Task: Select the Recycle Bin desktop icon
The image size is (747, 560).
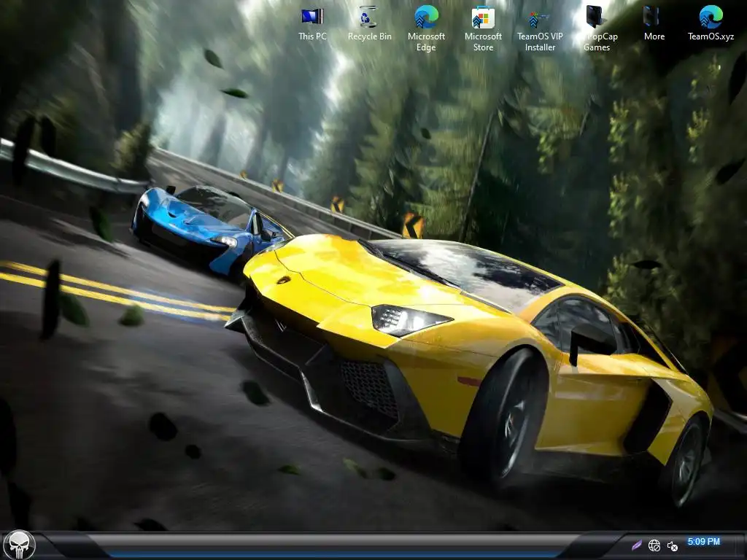Action: (x=369, y=24)
